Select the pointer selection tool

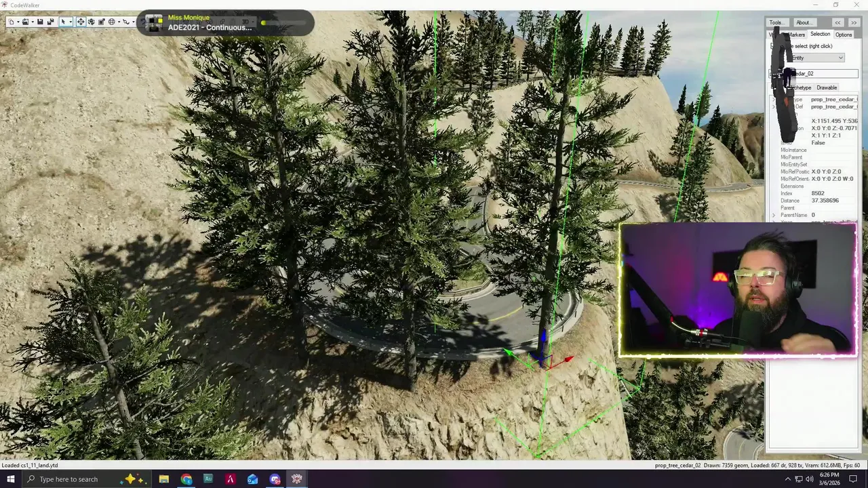tap(63, 22)
